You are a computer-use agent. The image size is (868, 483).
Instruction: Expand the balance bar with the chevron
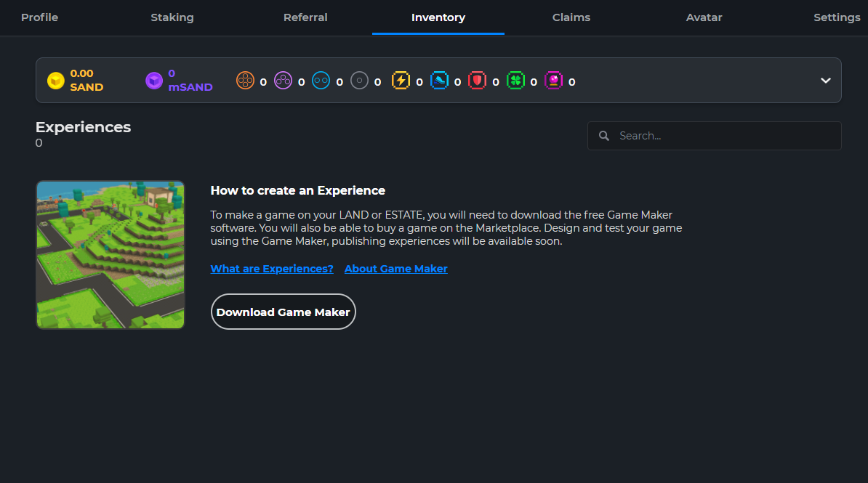[825, 81]
